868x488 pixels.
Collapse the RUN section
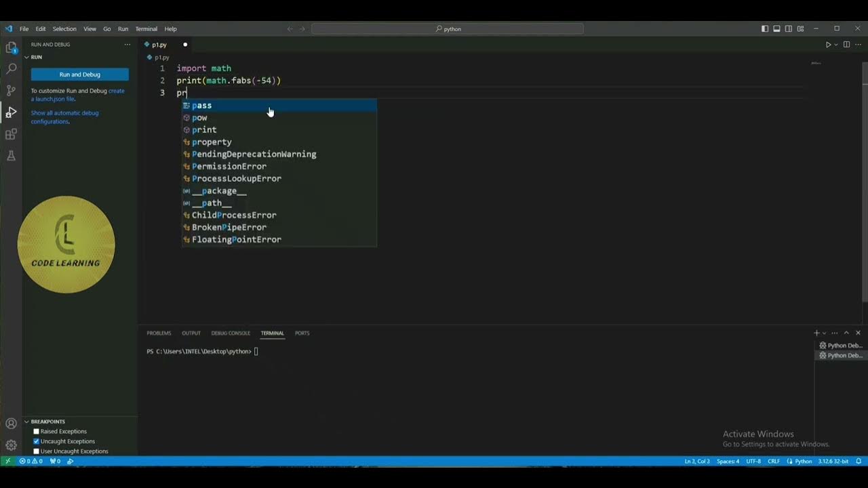36,57
